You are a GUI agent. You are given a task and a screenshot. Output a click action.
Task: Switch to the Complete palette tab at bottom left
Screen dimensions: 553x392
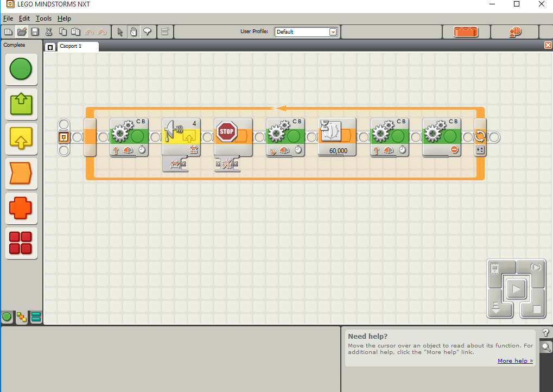22,317
